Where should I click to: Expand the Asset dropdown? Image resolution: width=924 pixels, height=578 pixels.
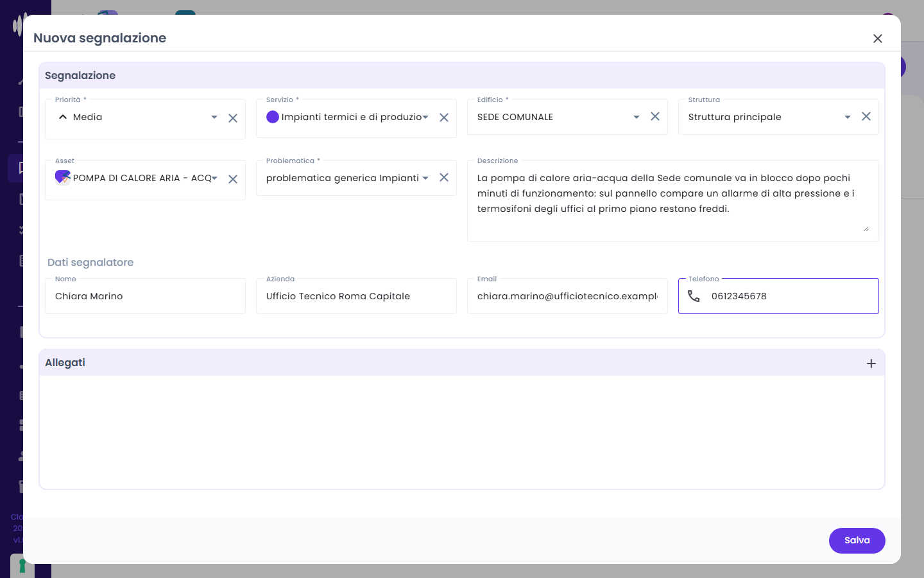(214, 178)
